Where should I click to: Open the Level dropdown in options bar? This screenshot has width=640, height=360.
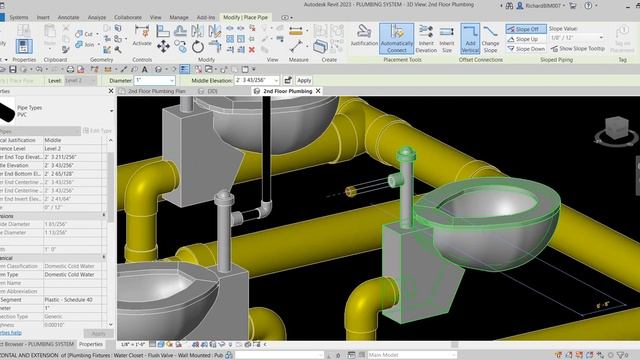80,80
